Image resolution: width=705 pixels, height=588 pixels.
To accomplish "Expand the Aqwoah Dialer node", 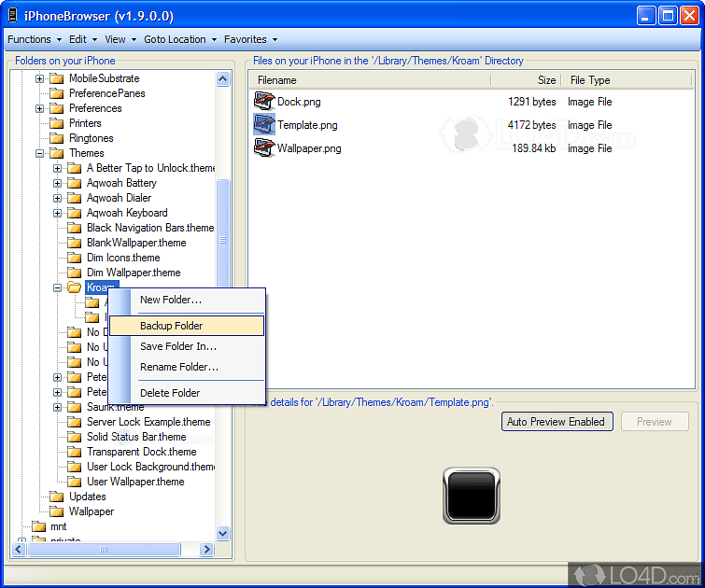I will point(57,198).
